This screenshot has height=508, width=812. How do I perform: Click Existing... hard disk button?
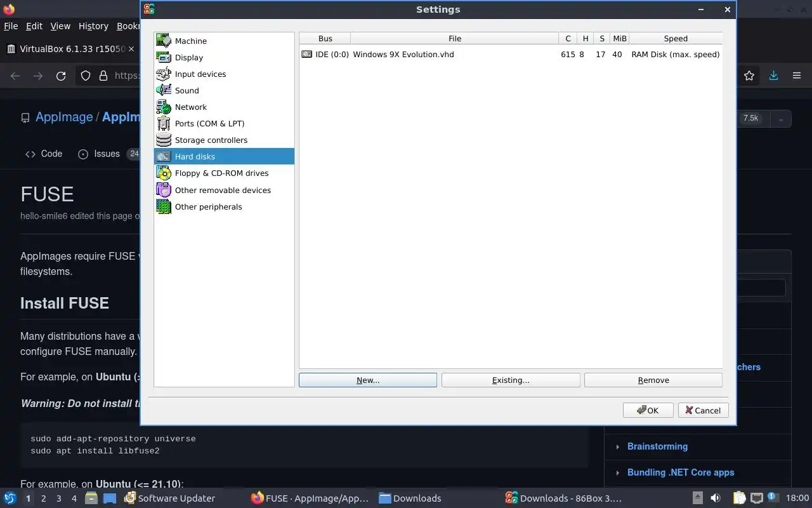[x=511, y=380]
